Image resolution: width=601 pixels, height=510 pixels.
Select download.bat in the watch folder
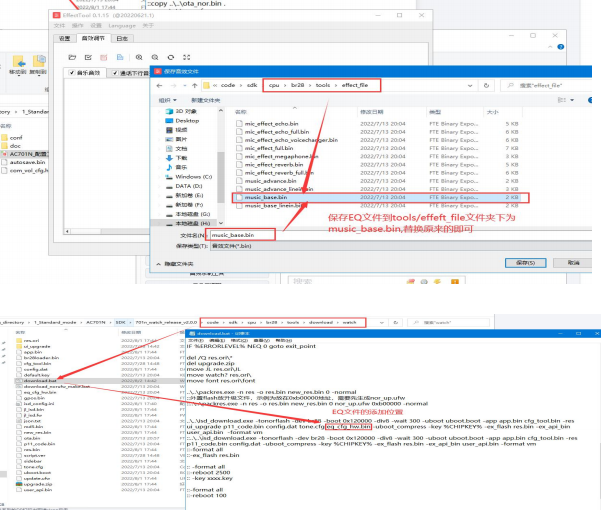pyautogui.click(x=40, y=381)
